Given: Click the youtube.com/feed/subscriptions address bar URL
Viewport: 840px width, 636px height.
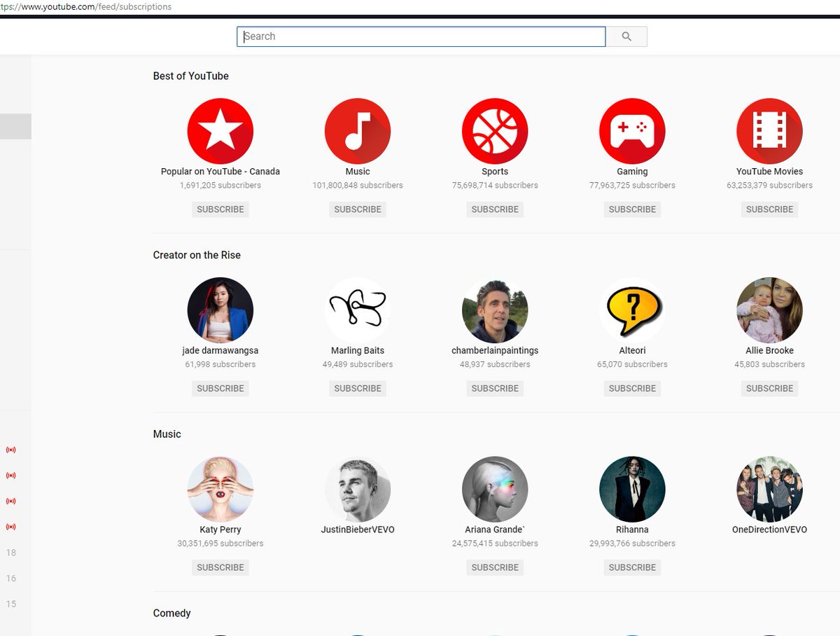Looking at the screenshot, I should 86,6.
